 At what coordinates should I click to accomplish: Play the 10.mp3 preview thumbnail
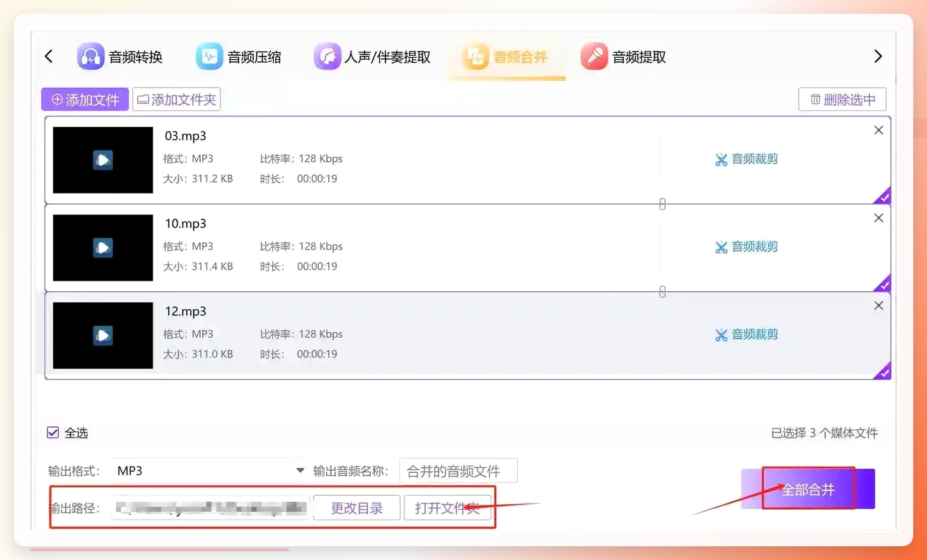pyautogui.click(x=102, y=248)
